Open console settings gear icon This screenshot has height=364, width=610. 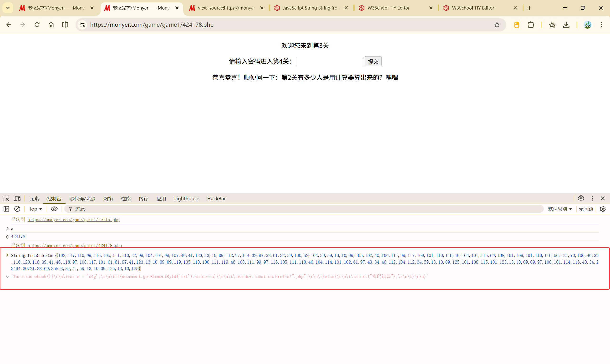click(x=603, y=209)
